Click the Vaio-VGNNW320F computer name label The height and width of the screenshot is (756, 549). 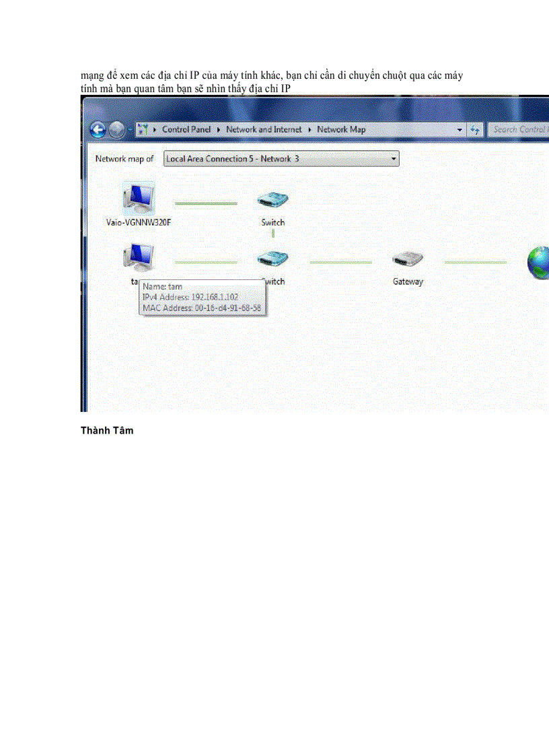[x=139, y=221]
